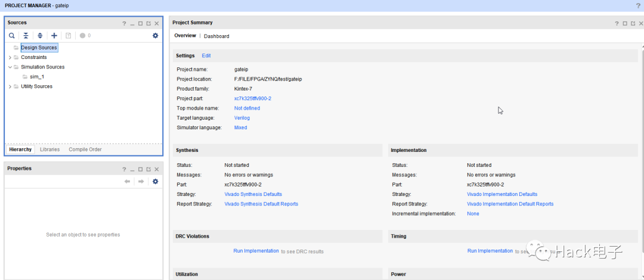Open help for Project Summary panel

point(617,23)
